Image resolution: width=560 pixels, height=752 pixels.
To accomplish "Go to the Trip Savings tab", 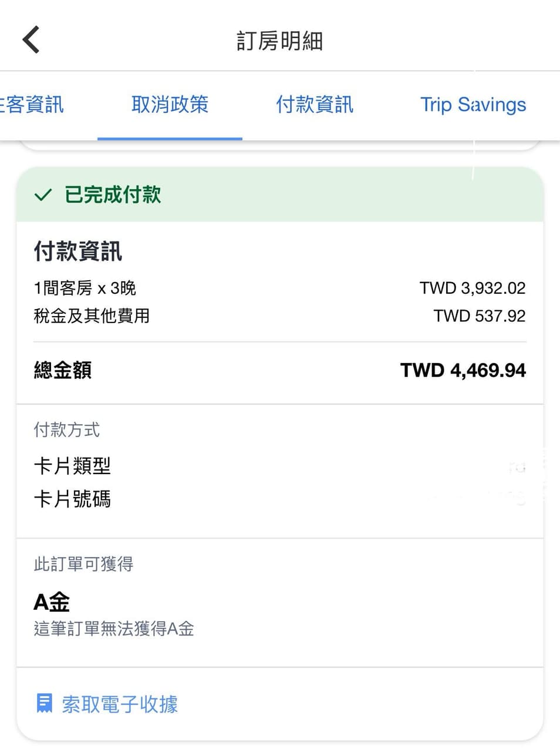I will (x=473, y=105).
